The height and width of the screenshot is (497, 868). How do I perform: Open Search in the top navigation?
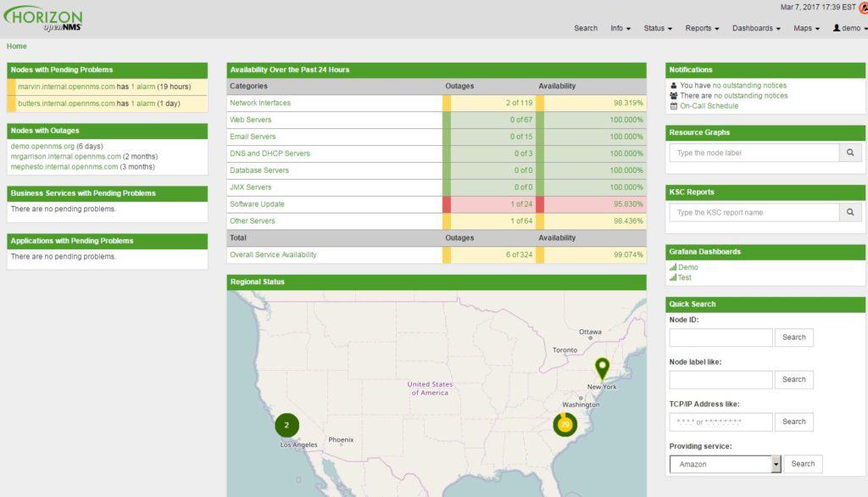pos(586,28)
